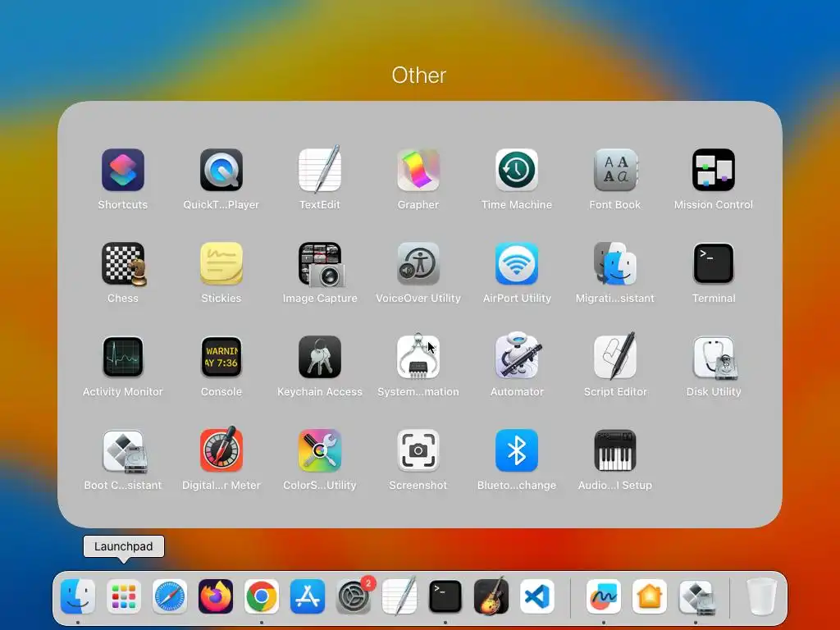This screenshot has height=630, width=840.
Task: Open the Screenshot app
Action: [418, 450]
